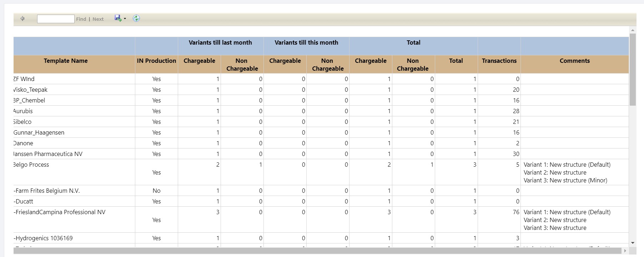Click transactions value 28 for Aurubis
644x257 pixels.
(x=516, y=111)
